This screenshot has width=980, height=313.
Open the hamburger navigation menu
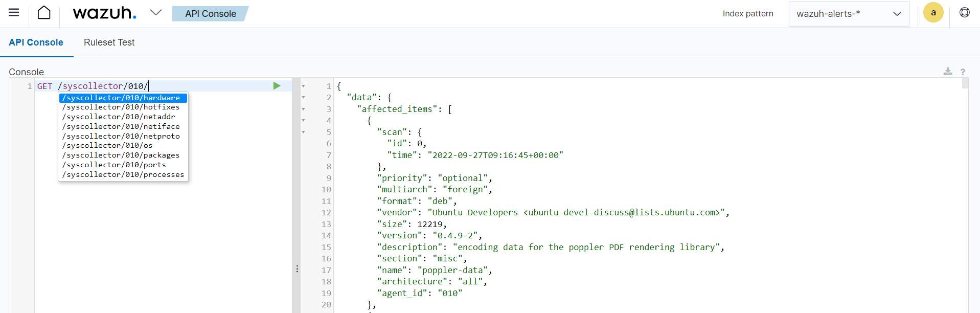(14, 13)
